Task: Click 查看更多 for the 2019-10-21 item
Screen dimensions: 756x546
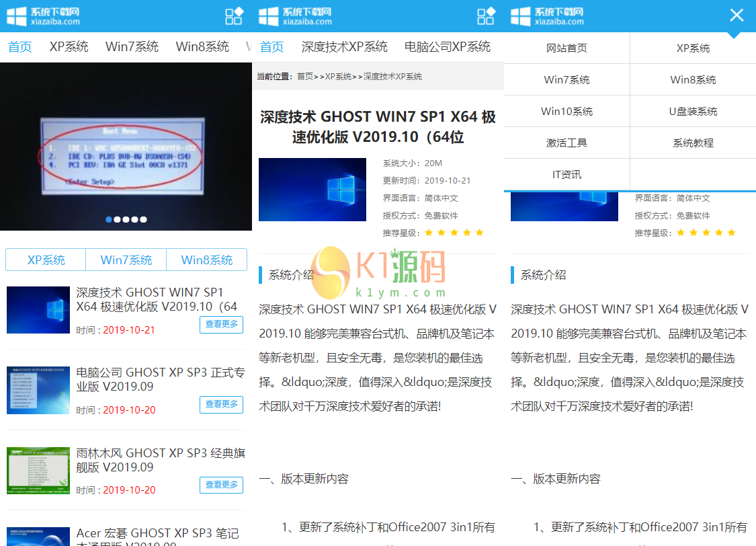Action: (221, 325)
